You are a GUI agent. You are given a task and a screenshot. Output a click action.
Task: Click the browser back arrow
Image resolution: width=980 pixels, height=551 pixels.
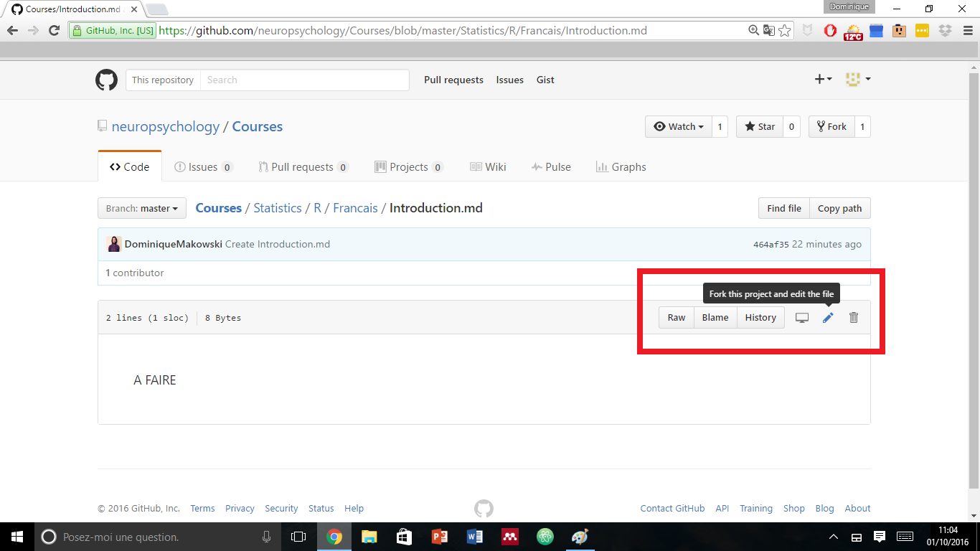click(12, 30)
